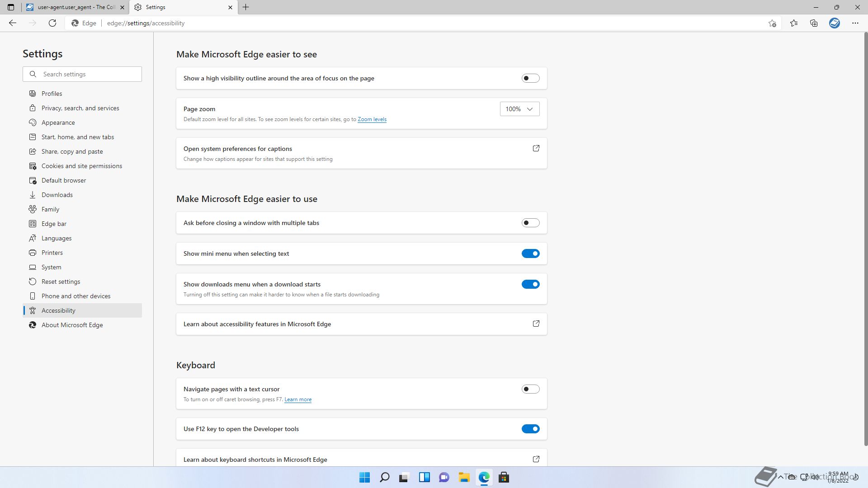Turn off Show downloads menu when download starts

[531, 284]
